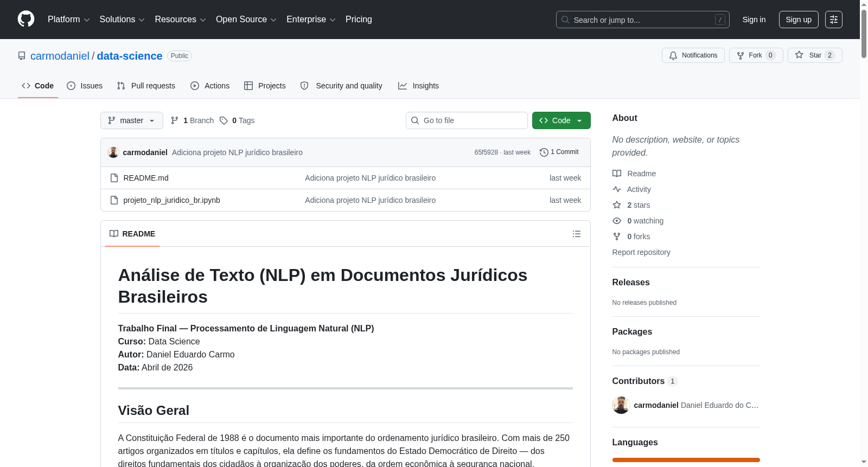Click contributor carmodaniel's avatar
The image size is (868, 467).
[621, 405]
